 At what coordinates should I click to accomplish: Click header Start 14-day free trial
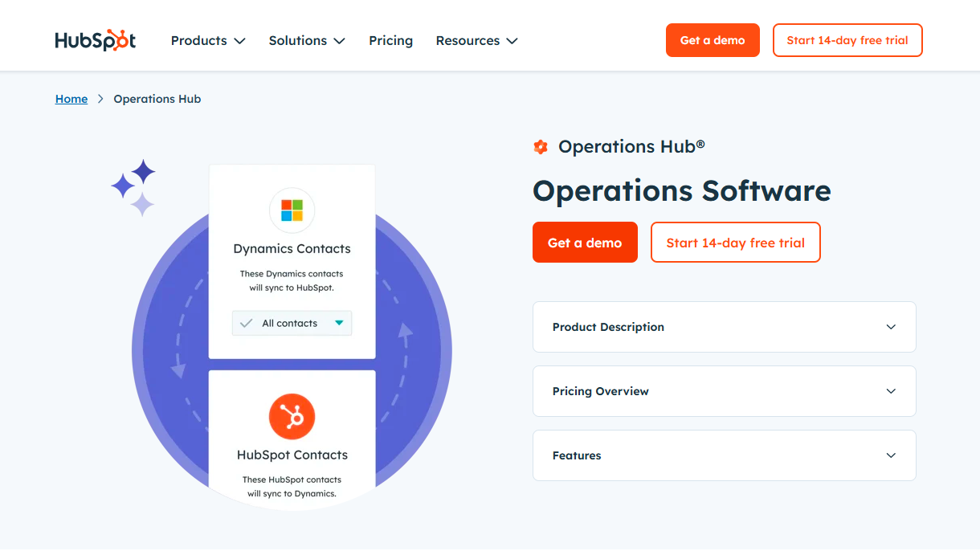[847, 40]
